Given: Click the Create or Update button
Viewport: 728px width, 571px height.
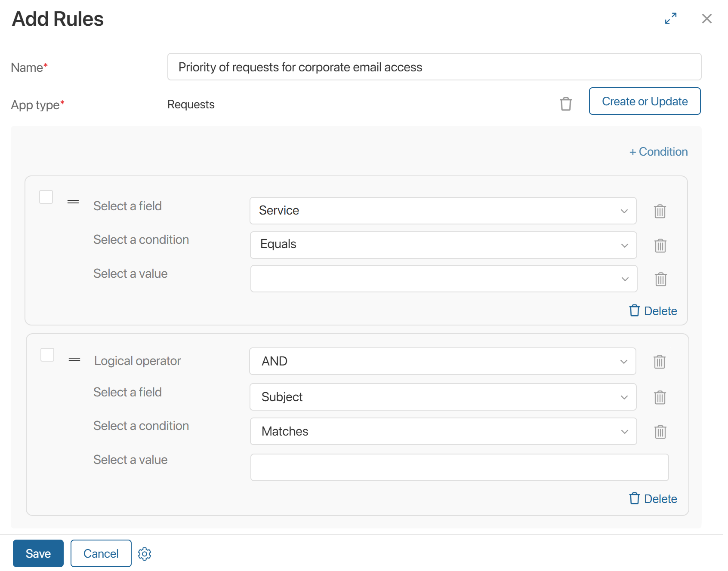Looking at the screenshot, I should [x=645, y=101].
